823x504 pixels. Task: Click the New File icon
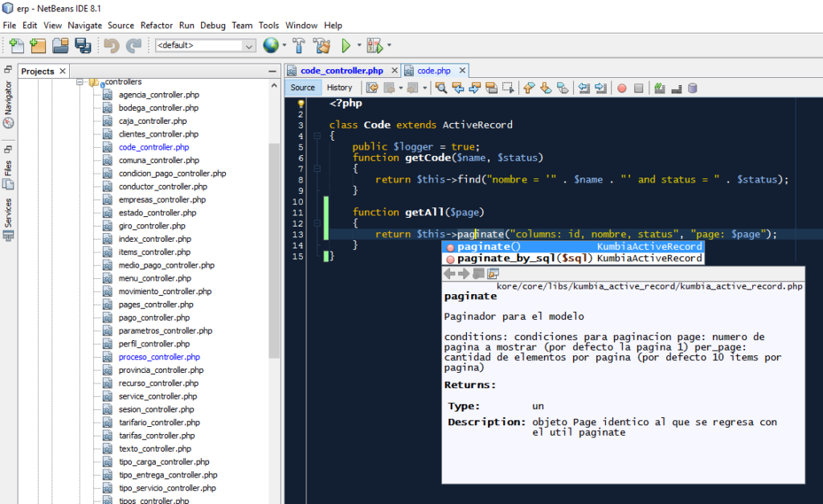16,45
